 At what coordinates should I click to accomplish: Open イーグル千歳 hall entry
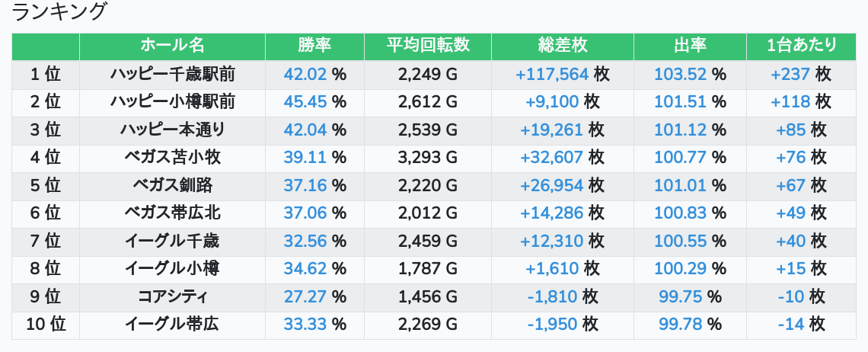[172, 241]
